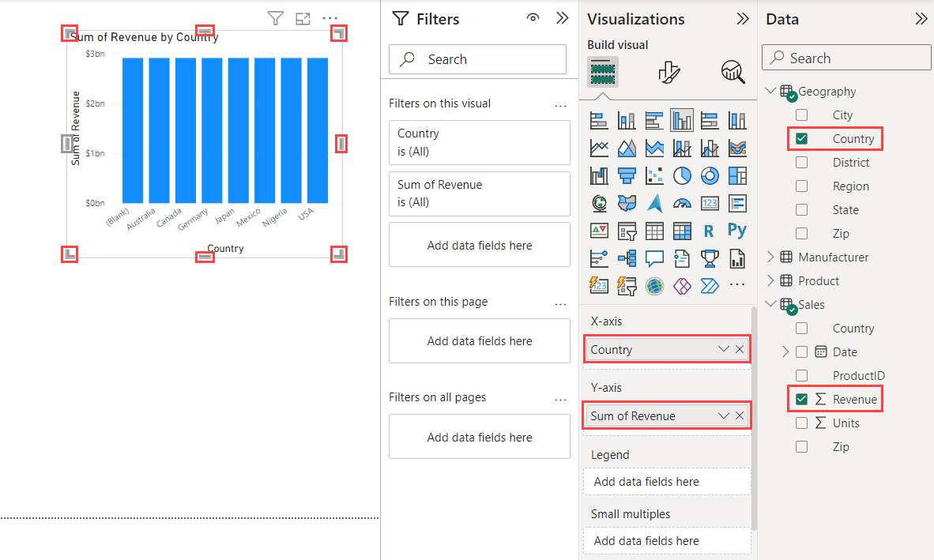Check the Units field checkbox
This screenshot has height=560, width=934.
click(802, 423)
